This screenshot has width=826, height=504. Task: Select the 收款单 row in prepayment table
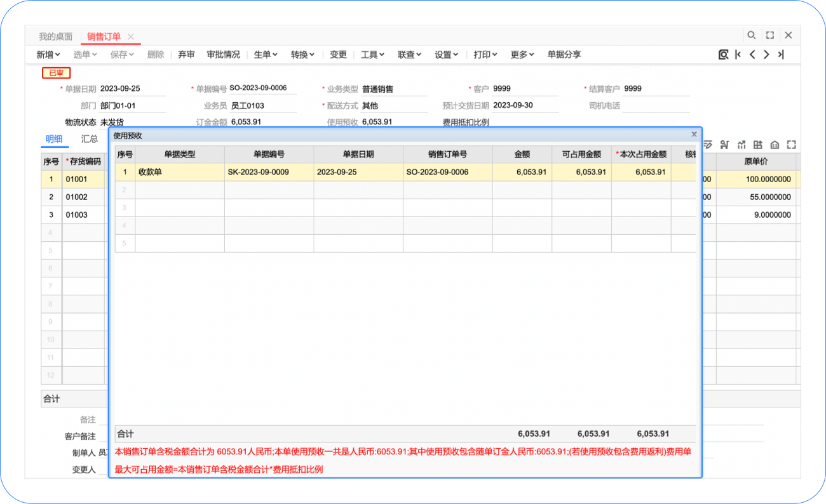(180, 172)
